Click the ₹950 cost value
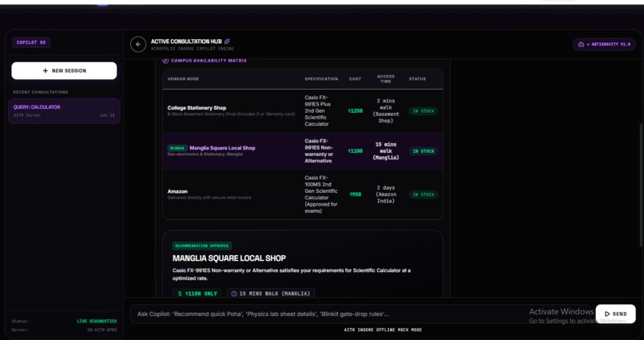Viewport: 644px width, 340px height. click(356, 194)
